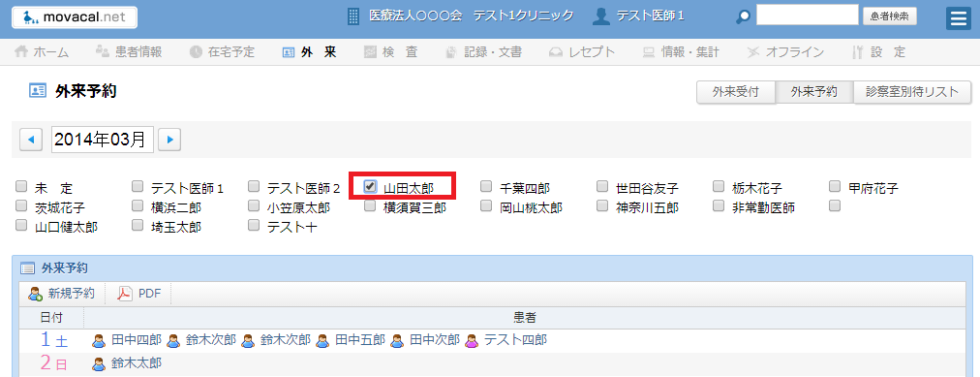Click the icon beside 田中次郎
The width and height of the screenshot is (980, 377).
(x=397, y=341)
